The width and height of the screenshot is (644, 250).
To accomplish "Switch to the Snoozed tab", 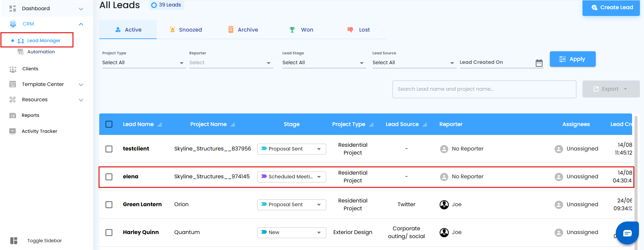I will [186, 30].
